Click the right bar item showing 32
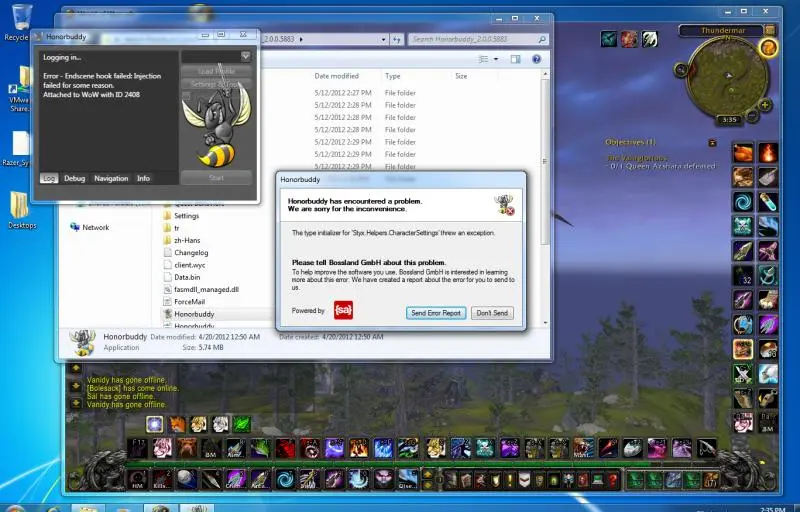 743,275
